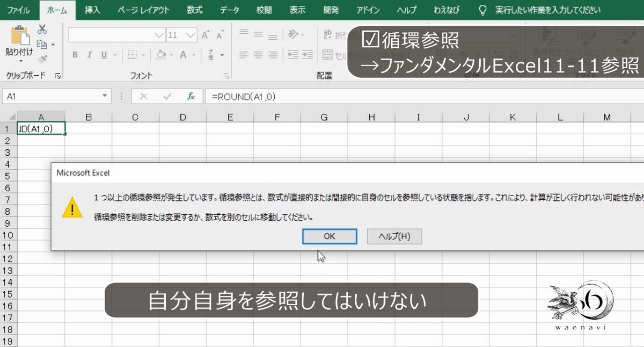Switch to the データ tab
This screenshot has height=347, width=644.
(x=230, y=10)
